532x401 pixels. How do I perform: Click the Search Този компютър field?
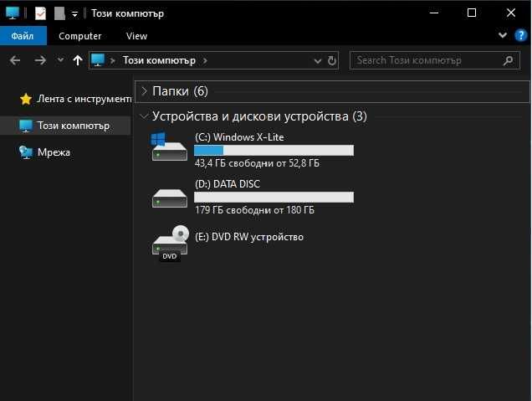click(x=435, y=60)
